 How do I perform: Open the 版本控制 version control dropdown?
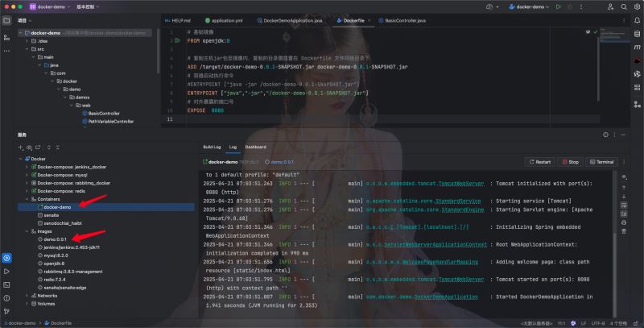click(88, 7)
